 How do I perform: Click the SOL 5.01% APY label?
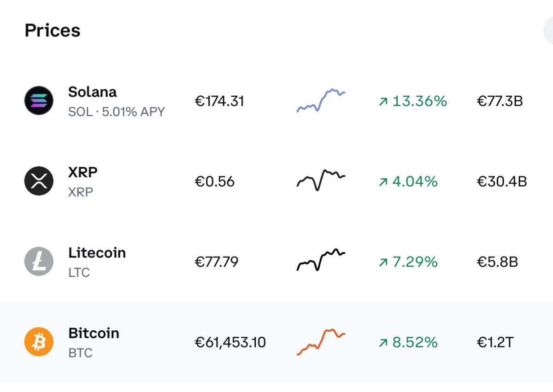pos(116,112)
